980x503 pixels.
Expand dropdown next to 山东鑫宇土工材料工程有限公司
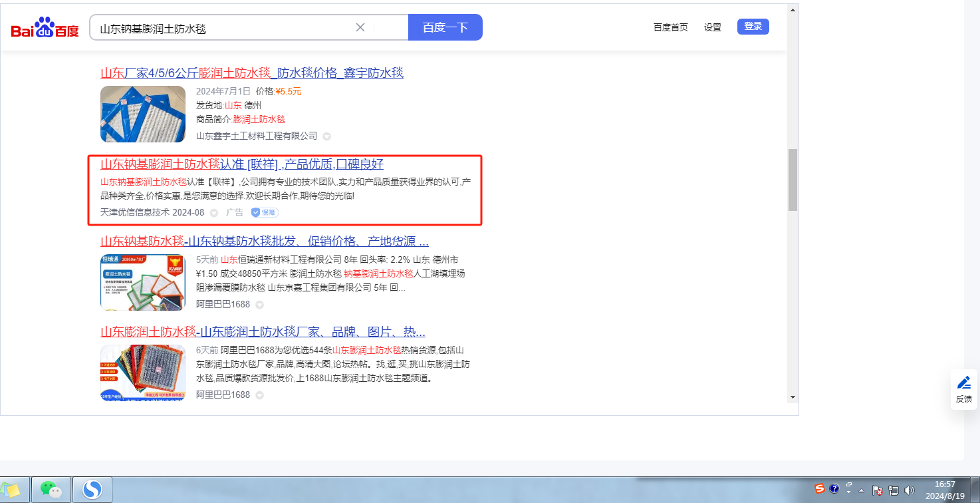coord(326,136)
